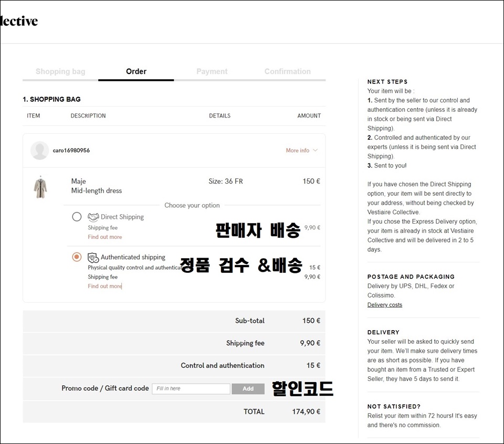Click the 'Promo code / Gift card code' label
Viewport: 504px width, 444px height.
point(105,388)
